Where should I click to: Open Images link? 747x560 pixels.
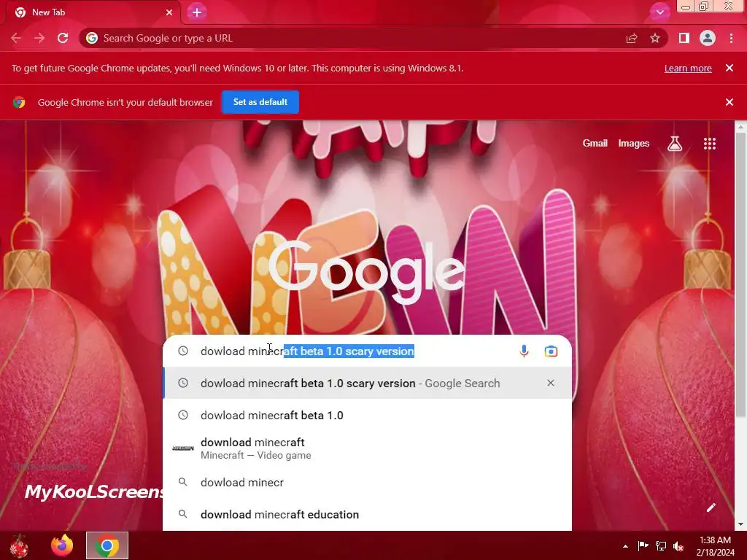click(x=634, y=144)
